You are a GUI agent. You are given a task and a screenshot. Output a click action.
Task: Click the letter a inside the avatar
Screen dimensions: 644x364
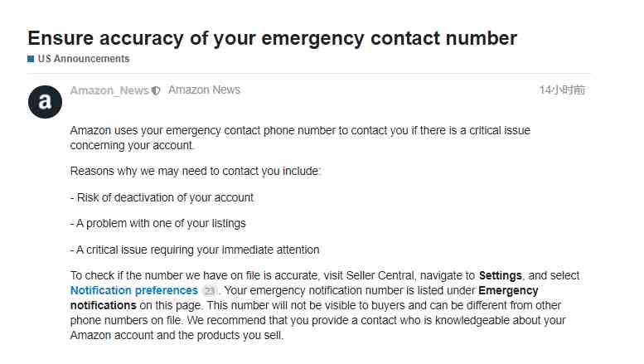(x=46, y=101)
